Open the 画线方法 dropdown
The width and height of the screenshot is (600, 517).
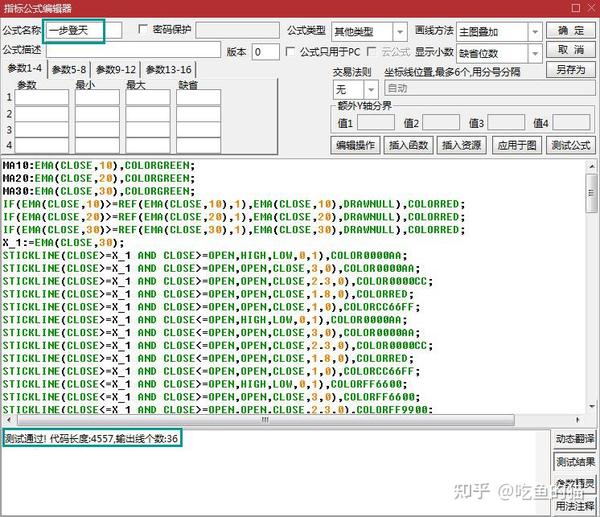click(x=535, y=32)
